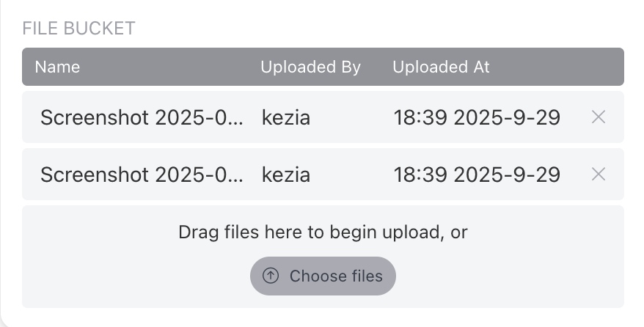Click the FILE BUCKET section heading
Viewport: 644px width, 327px height.
pos(78,29)
